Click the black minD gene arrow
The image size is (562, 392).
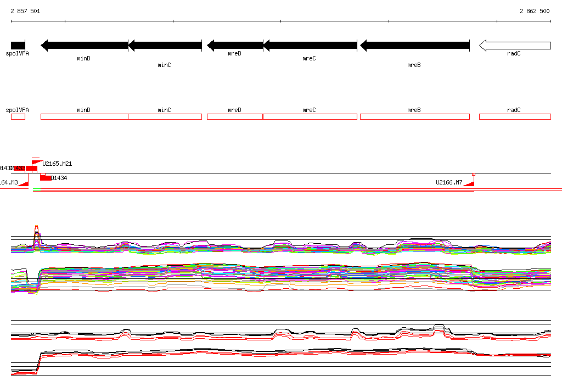[x=85, y=46]
